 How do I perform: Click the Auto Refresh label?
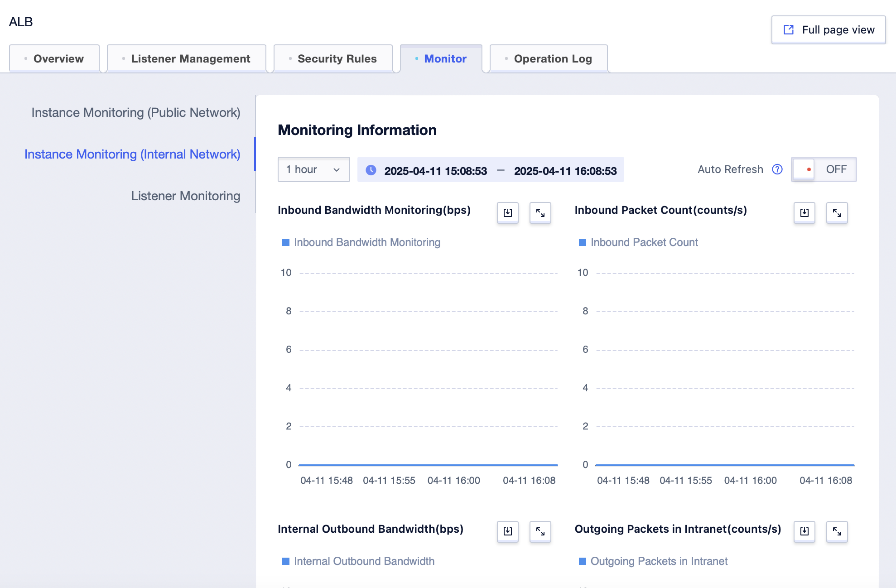pos(730,169)
